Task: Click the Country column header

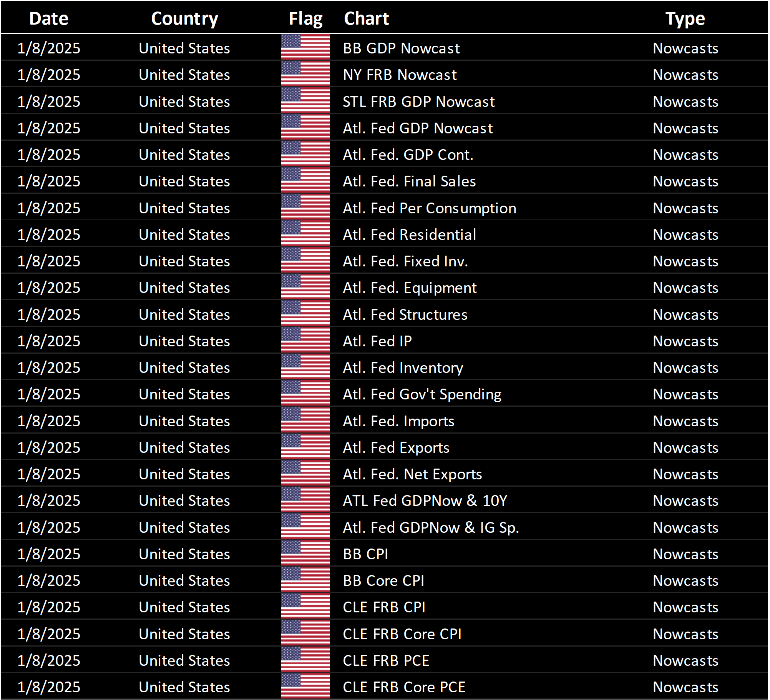Action: click(184, 18)
